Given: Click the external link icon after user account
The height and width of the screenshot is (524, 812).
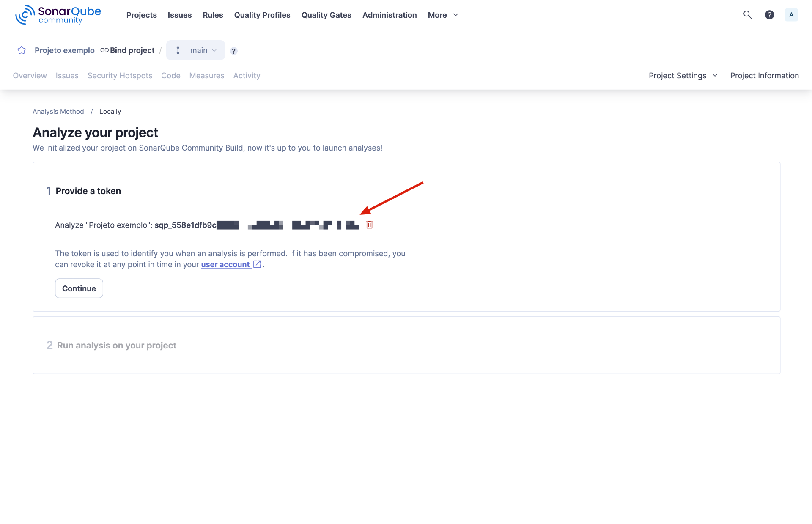Looking at the screenshot, I should (x=257, y=264).
